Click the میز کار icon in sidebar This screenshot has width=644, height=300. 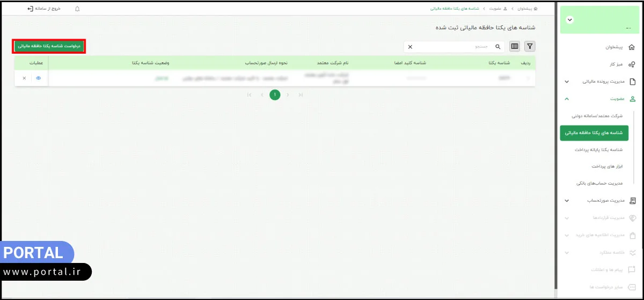point(632,64)
